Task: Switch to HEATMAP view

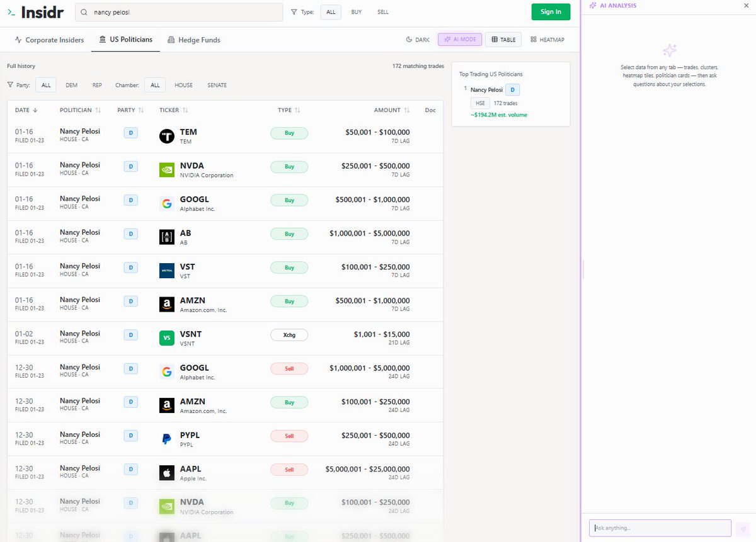Action: point(547,40)
